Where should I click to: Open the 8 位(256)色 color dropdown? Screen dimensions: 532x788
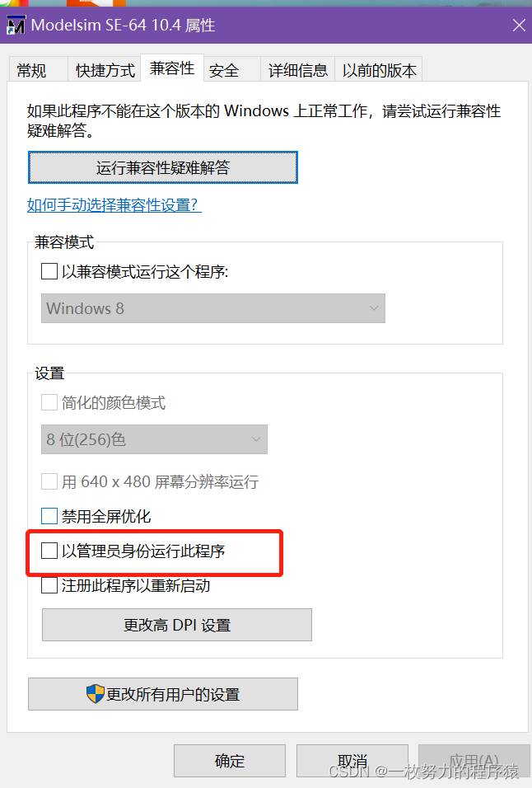click(154, 439)
